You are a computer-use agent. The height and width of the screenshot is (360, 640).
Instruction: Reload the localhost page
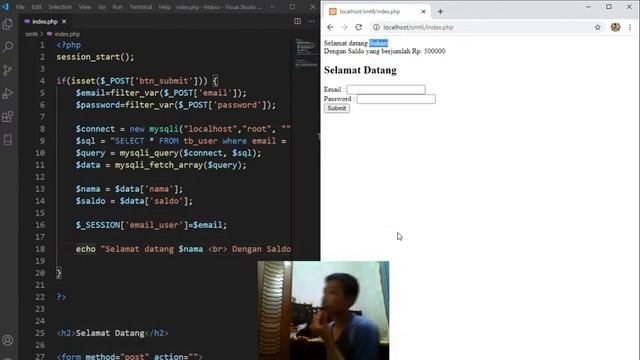tap(358, 27)
